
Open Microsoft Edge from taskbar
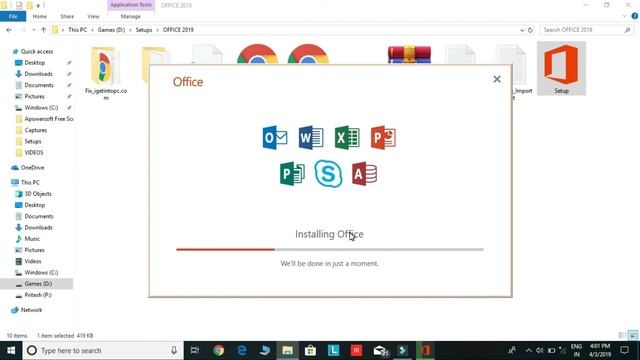tap(242, 350)
